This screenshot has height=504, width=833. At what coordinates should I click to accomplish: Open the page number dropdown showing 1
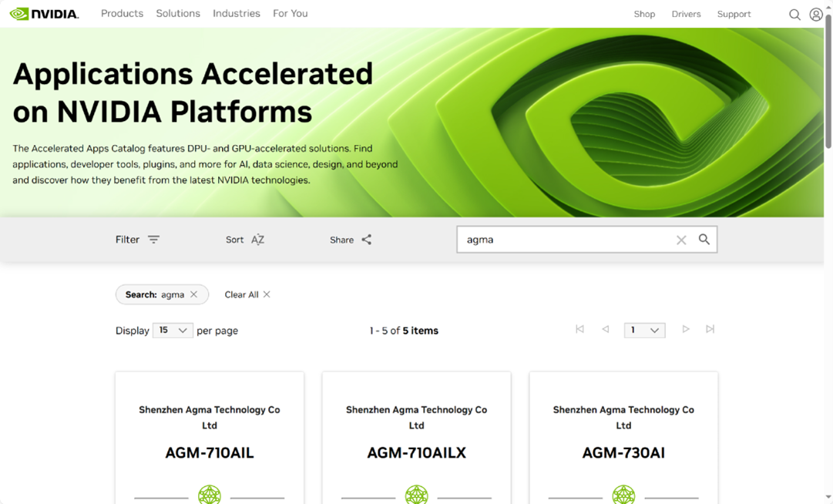tap(644, 331)
